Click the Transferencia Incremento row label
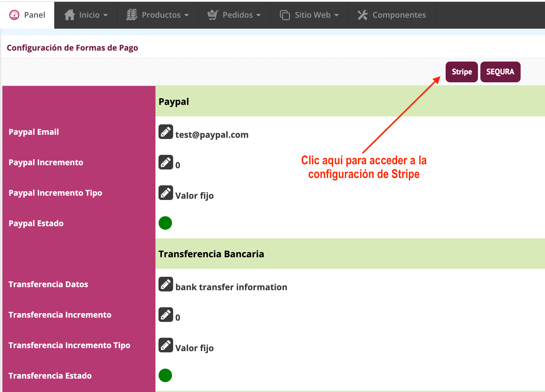545x392 pixels. coord(60,315)
